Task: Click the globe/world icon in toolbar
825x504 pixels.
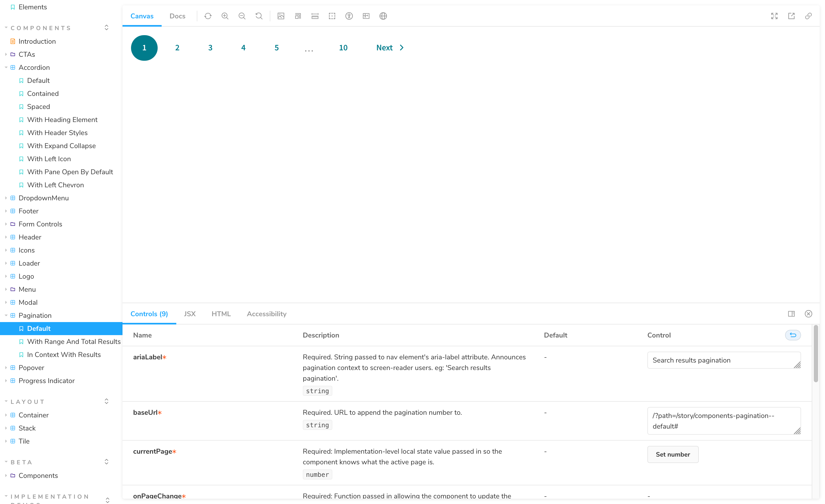Action: click(384, 16)
